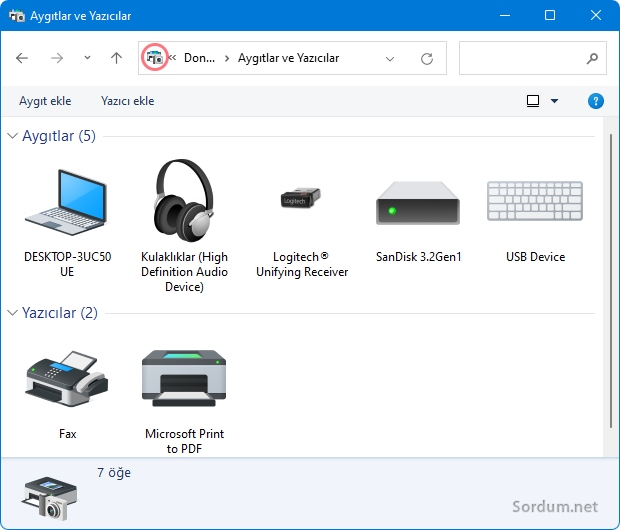Image resolution: width=620 pixels, height=530 pixels.
Task: Open breadcrumb arrow after Don...
Action: pos(227,59)
